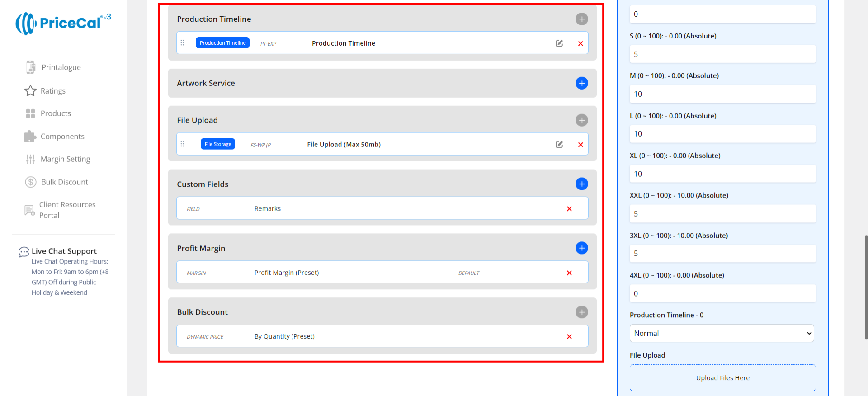Click the drag handle of Production Timeline row
This screenshot has width=868, height=396.
tap(183, 43)
